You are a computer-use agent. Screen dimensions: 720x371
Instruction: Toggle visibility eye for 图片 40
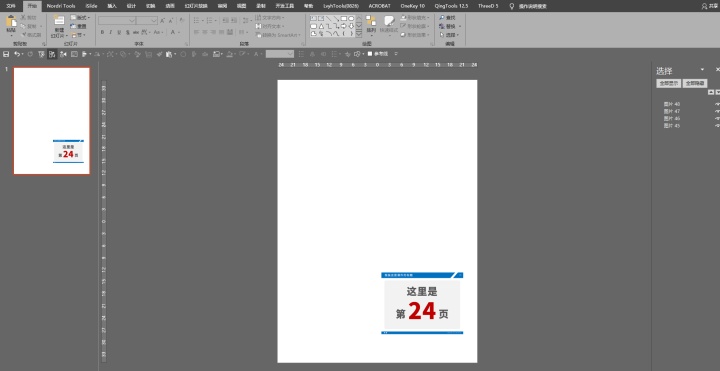click(717, 104)
